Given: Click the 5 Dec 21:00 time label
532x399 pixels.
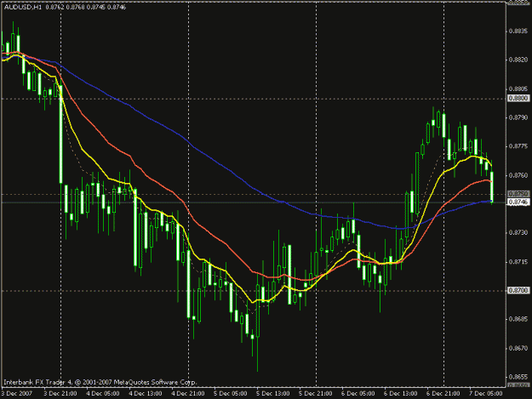Looking at the screenshot, I should [x=316, y=394].
